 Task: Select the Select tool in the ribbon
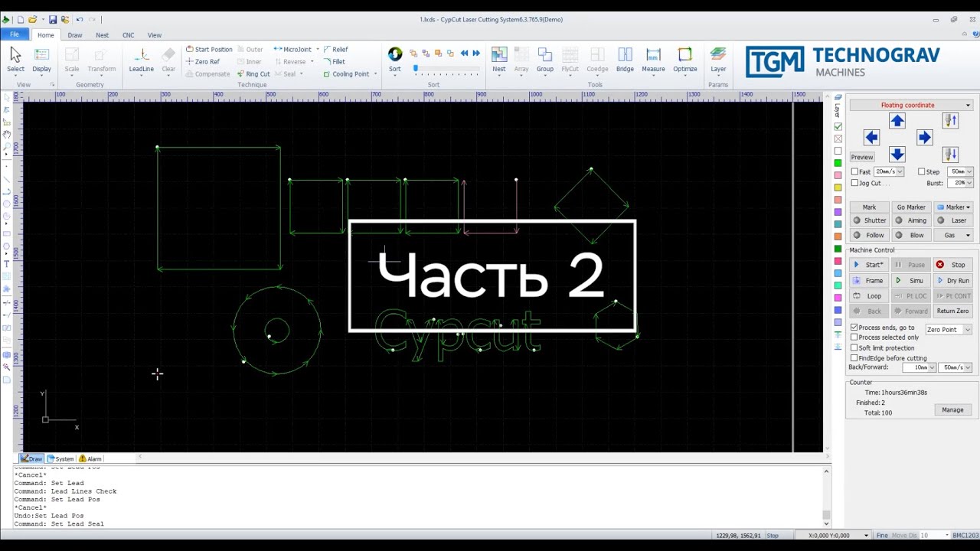[15, 60]
